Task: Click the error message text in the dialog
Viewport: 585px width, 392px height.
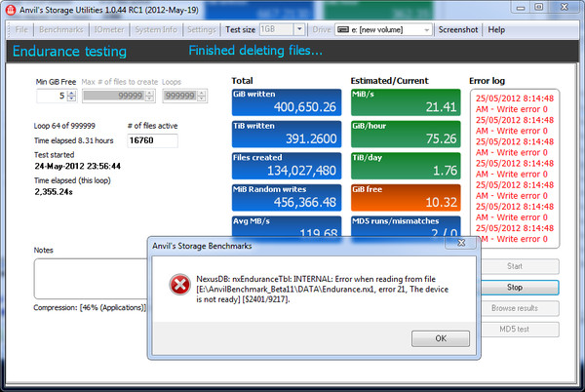Action: click(x=323, y=289)
